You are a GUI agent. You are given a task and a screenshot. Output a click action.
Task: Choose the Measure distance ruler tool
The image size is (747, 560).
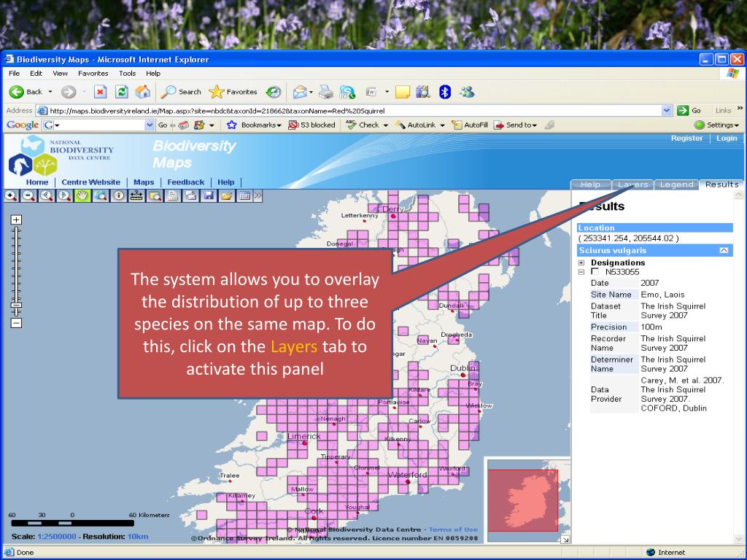tap(136, 195)
